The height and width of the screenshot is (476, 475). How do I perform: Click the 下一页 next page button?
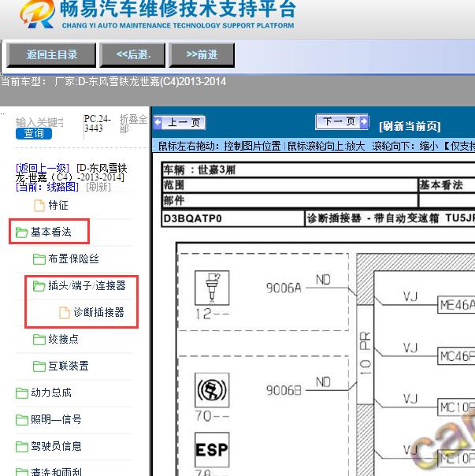tap(342, 121)
